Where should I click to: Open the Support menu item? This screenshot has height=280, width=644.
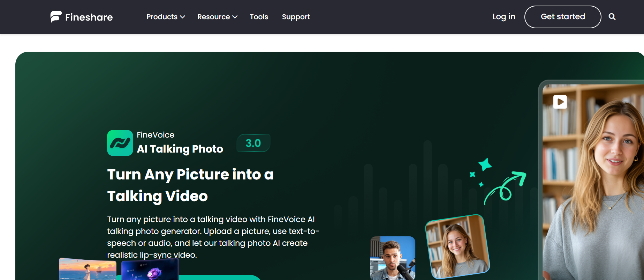click(296, 17)
